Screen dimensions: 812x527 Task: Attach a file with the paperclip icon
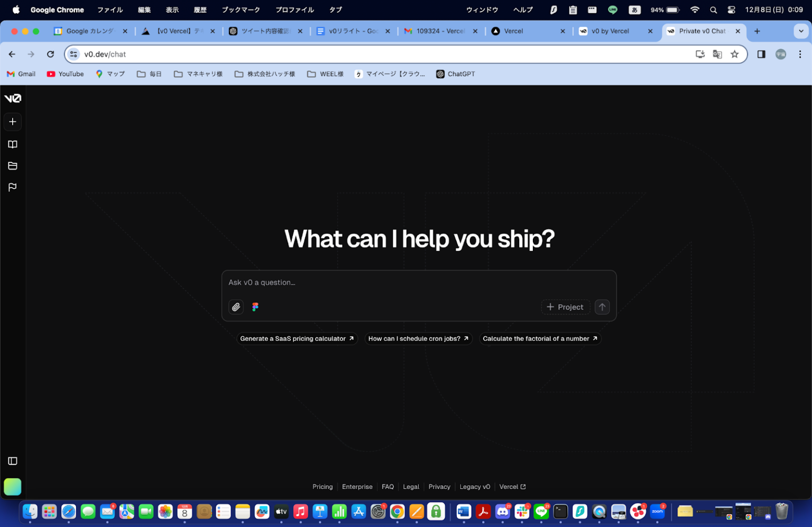point(236,307)
